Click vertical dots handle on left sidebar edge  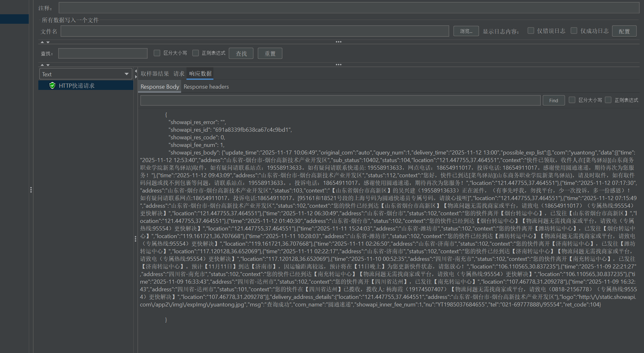tap(31, 190)
